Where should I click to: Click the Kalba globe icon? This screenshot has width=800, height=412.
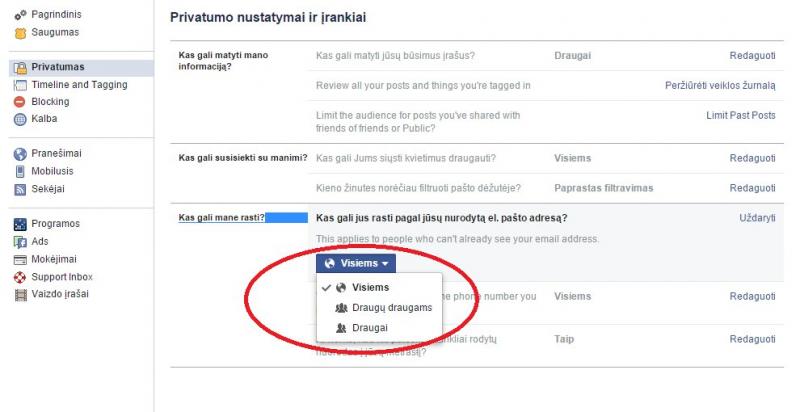tap(20, 119)
